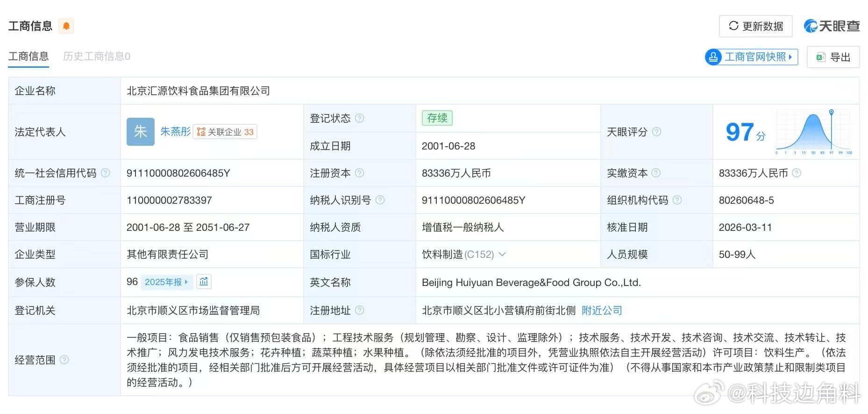
Task: Select 增值税一般纳税人 taxpayer qualification
Action: click(x=463, y=228)
